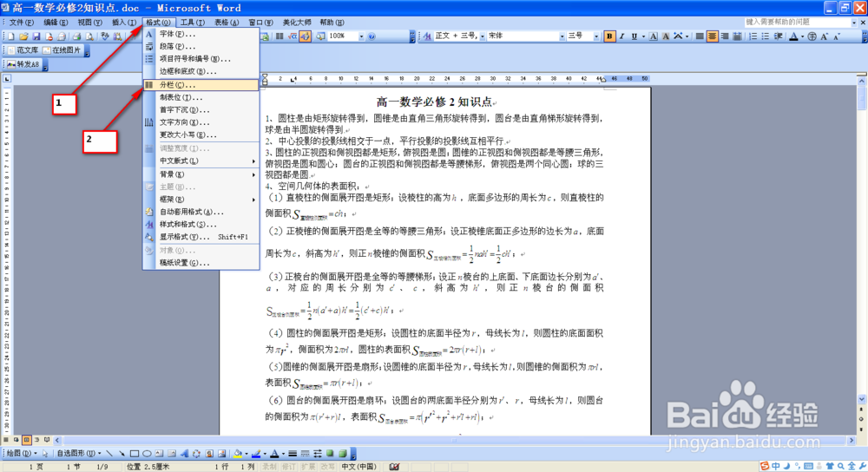Choose 边框和底纹 borders and shading
This screenshot has height=472, width=868.
tap(201, 71)
